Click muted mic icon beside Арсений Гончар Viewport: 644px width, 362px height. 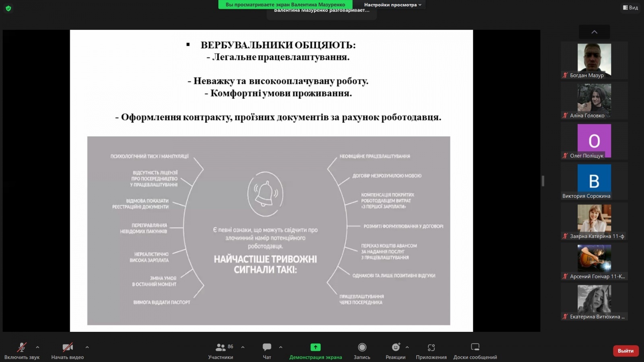coord(565,276)
